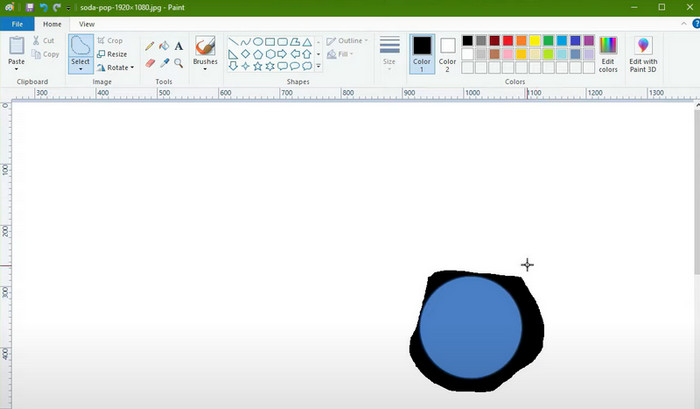This screenshot has height=409, width=700.
Task: Expand the Brushes dropdown arrow
Action: click(205, 69)
